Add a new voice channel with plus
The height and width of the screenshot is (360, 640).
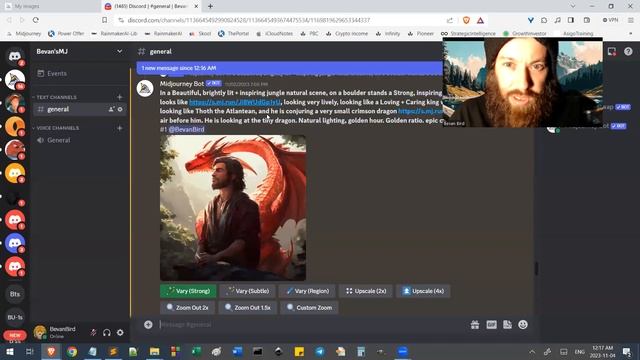pyautogui.click(x=120, y=128)
